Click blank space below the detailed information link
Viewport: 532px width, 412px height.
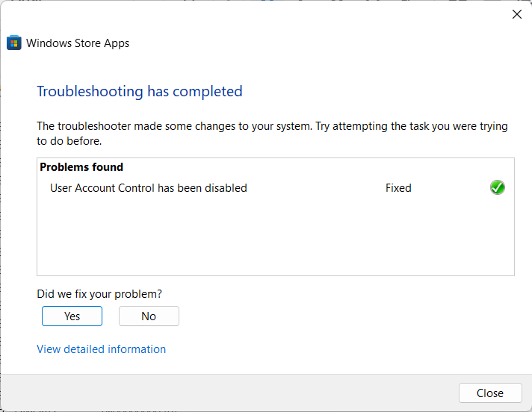coord(224,364)
